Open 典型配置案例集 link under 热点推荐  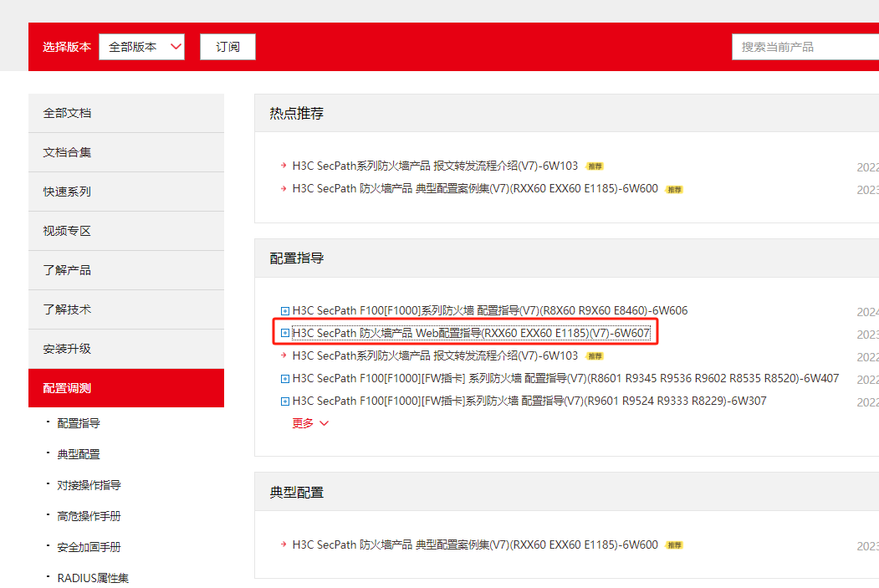click(475, 189)
